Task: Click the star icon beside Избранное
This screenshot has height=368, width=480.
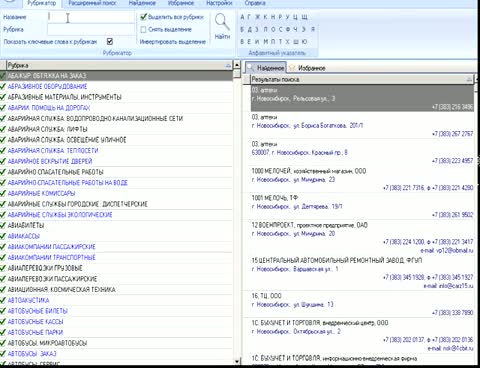Action: pyautogui.click(x=292, y=68)
